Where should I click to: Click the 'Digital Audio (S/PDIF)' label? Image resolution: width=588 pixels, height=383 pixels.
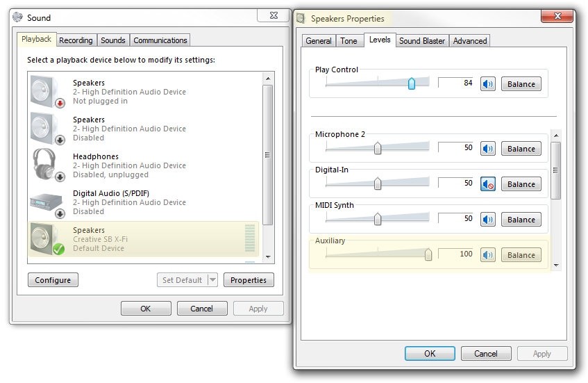click(111, 193)
